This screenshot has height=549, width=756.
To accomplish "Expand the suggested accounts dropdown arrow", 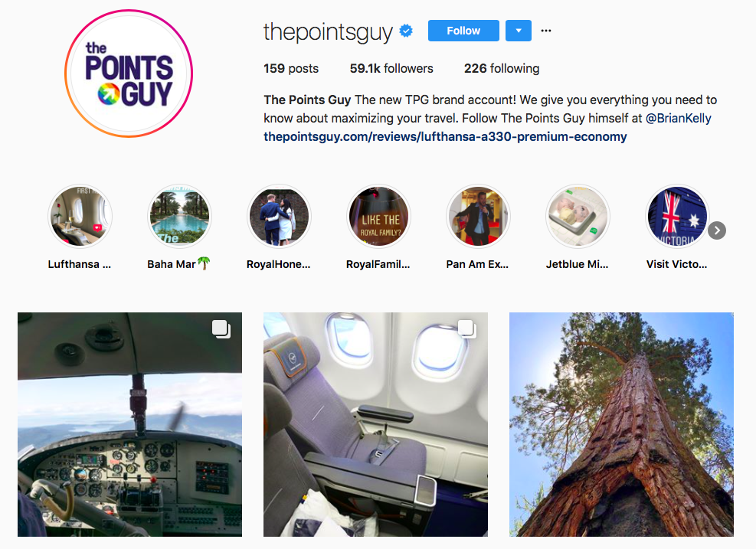I will tap(519, 31).
